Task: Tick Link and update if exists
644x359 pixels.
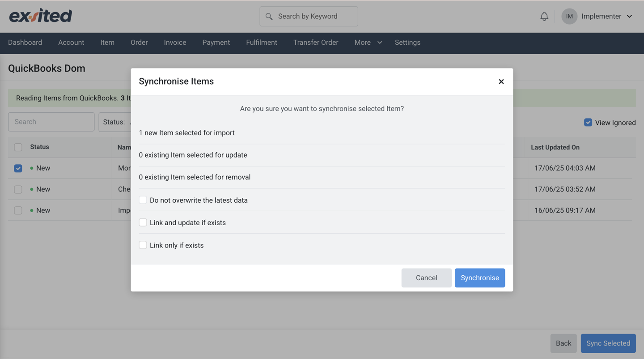Action: click(x=143, y=222)
